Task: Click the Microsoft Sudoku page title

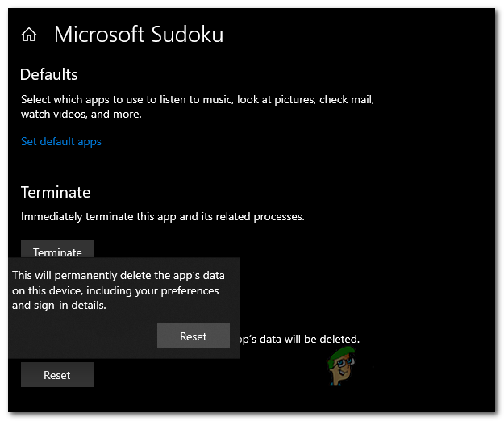Action: pos(138,35)
